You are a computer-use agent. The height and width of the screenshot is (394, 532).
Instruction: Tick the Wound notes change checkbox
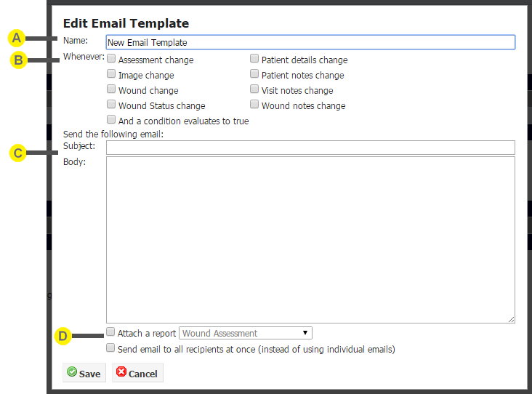[254, 104]
